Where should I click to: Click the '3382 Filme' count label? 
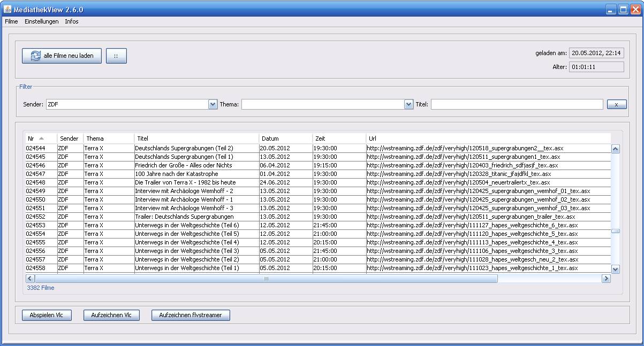41,288
